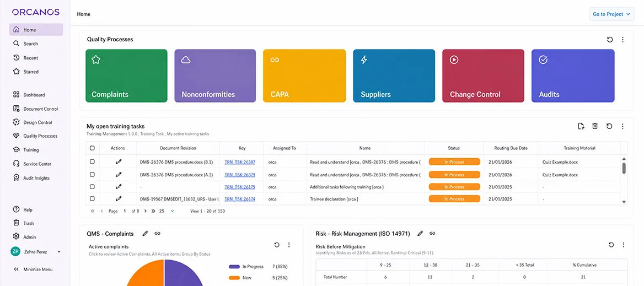Open the Audits tile

pos(573,75)
